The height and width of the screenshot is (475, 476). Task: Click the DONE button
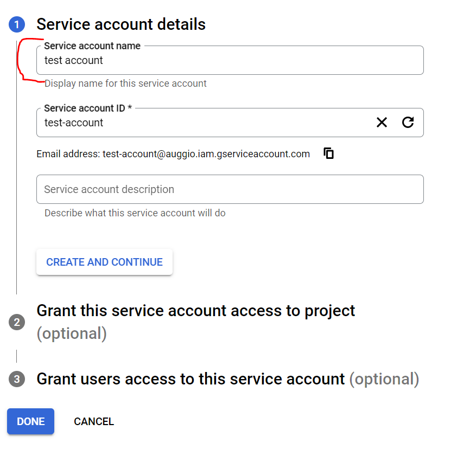tap(30, 421)
